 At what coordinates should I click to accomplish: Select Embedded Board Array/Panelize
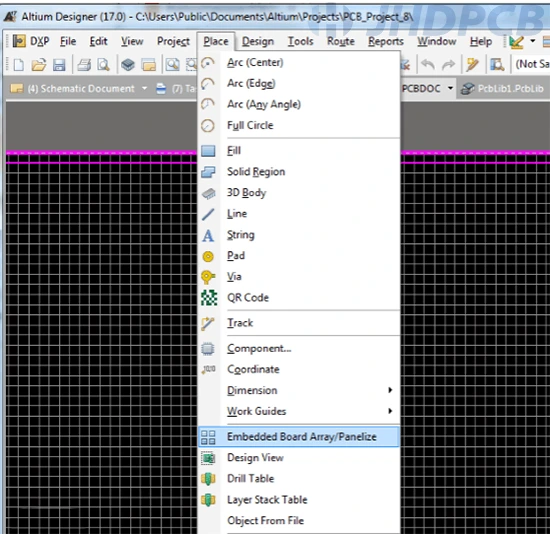coord(299,437)
